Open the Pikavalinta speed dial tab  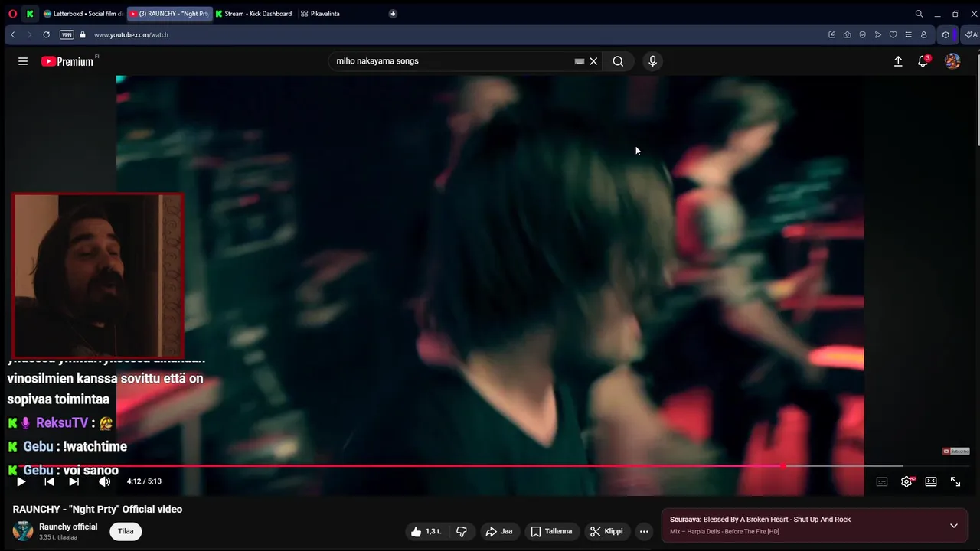point(321,14)
